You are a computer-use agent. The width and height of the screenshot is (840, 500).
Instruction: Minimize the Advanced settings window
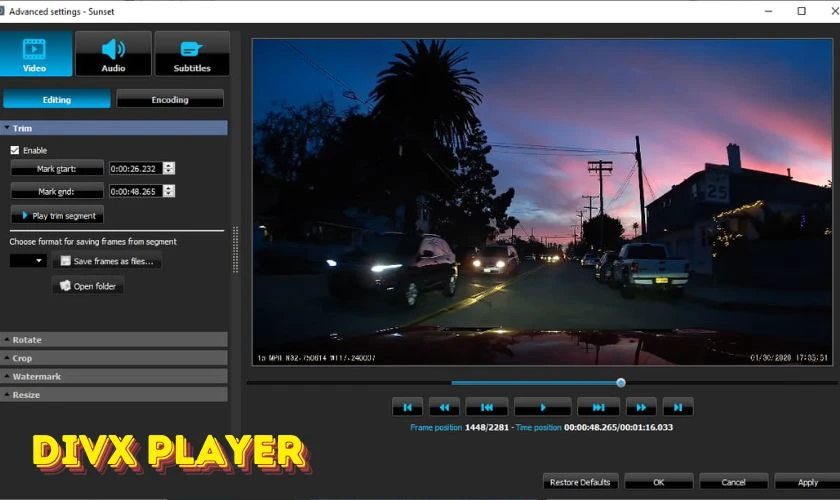768,11
